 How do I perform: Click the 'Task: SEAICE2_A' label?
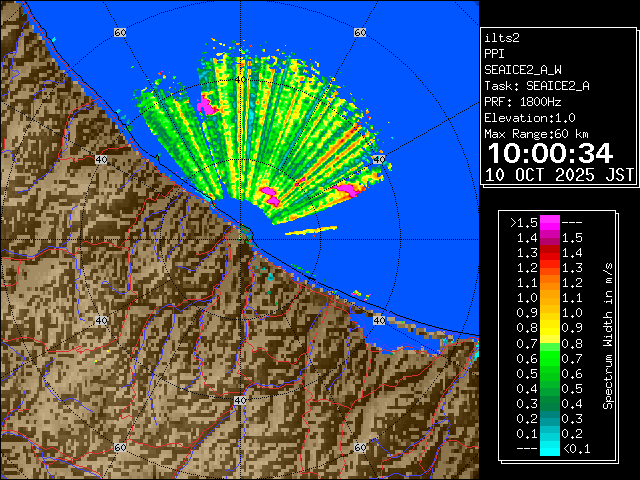536,86
